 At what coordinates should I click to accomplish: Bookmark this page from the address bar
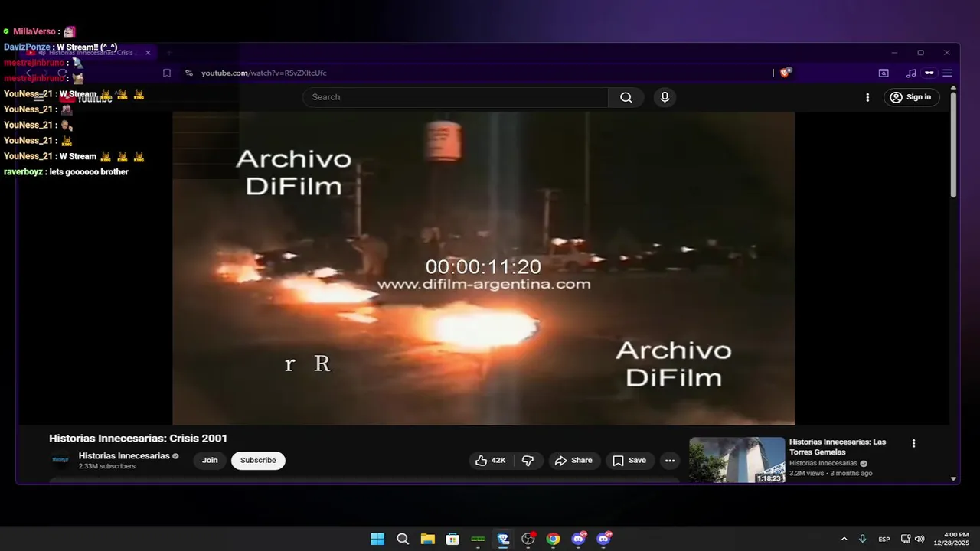(167, 73)
